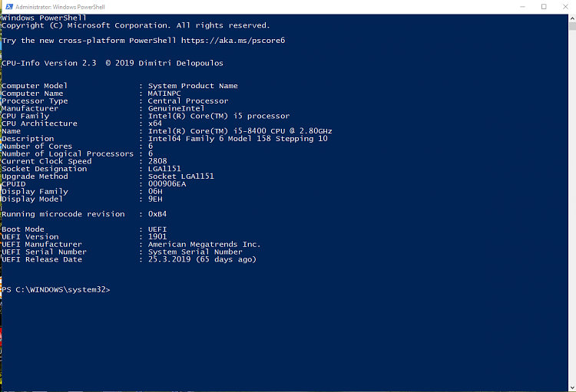Click the 'Socket LGA1151' upgrade method value

[180, 176]
